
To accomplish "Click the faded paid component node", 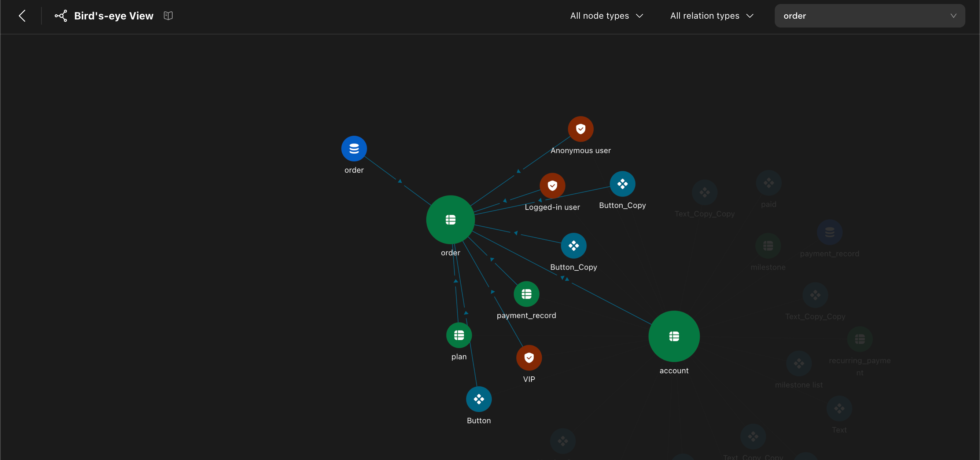I will tap(769, 183).
